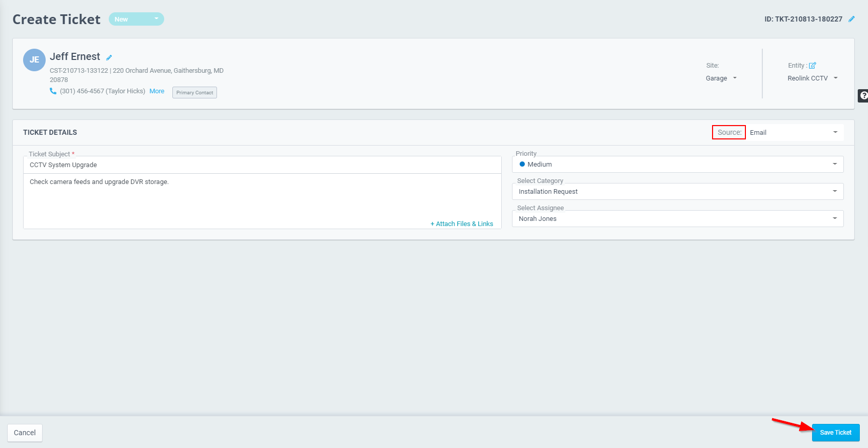Open the Priority dropdown
This screenshot has height=448, width=868.
(677, 165)
